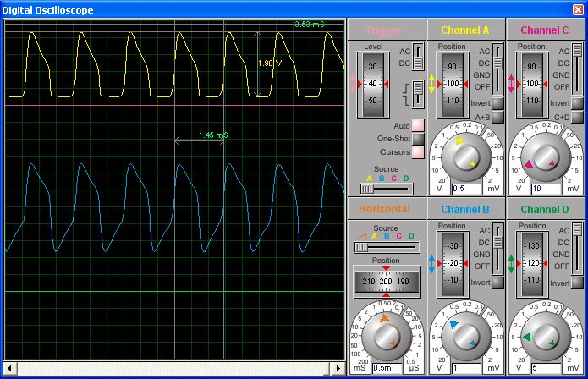Click the trigger AC/DC coupling switch
Screen dimensions: 588x379
pyautogui.click(x=418, y=57)
